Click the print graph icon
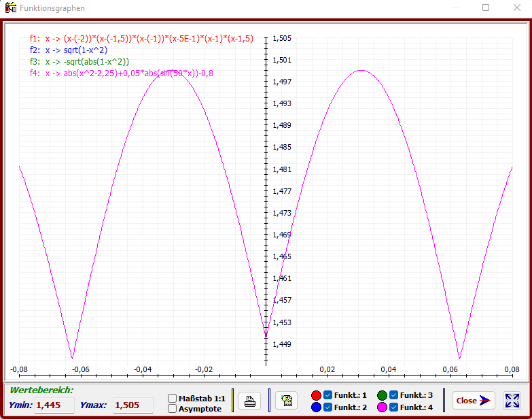Viewport: 532px width, 419px height. coord(249,401)
